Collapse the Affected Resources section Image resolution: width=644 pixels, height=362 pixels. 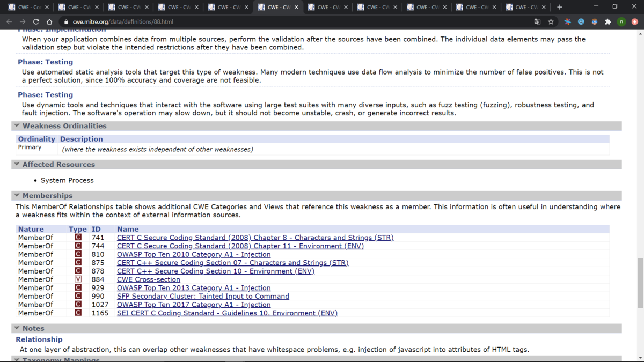(17, 165)
